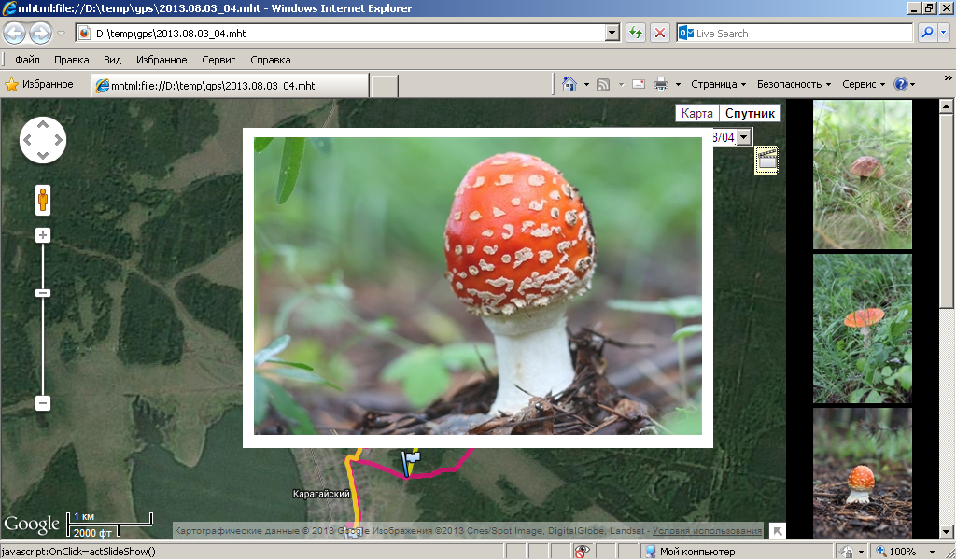The width and height of the screenshot is (956, 560).
Task: Click the Home house icon
Action: [x=569, y=84]
